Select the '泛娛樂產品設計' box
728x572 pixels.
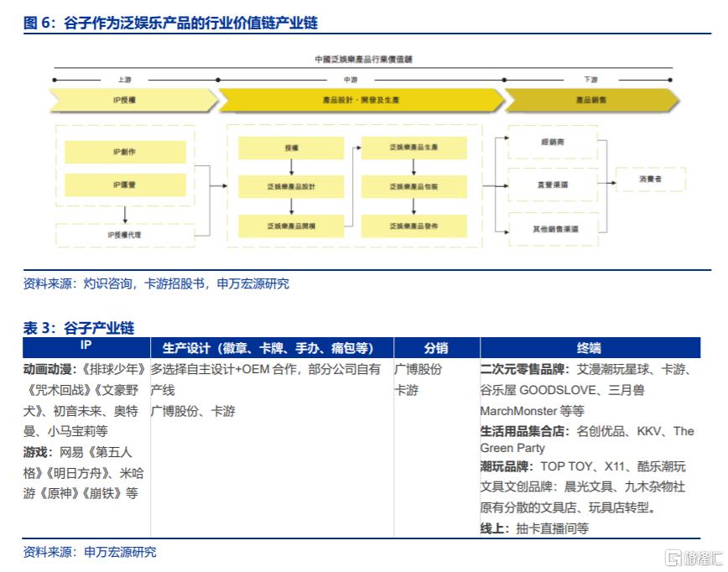pyautogui.click(x=291, y=187)
